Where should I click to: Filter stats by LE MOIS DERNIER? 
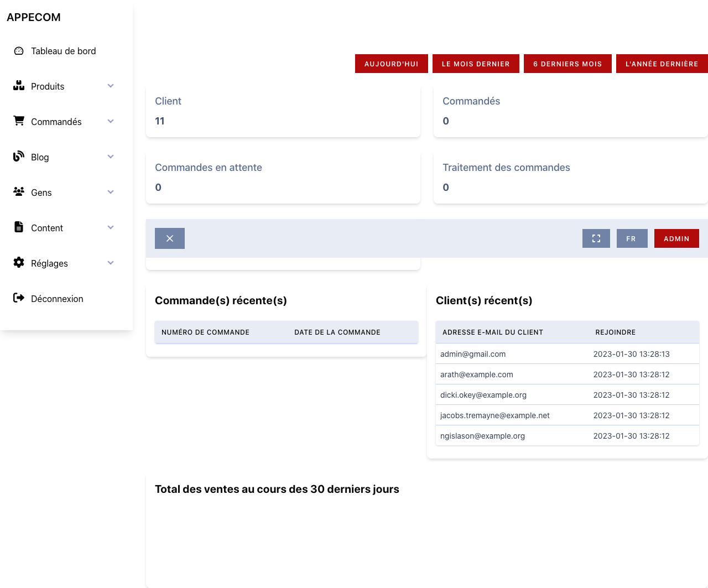(476, 64)
